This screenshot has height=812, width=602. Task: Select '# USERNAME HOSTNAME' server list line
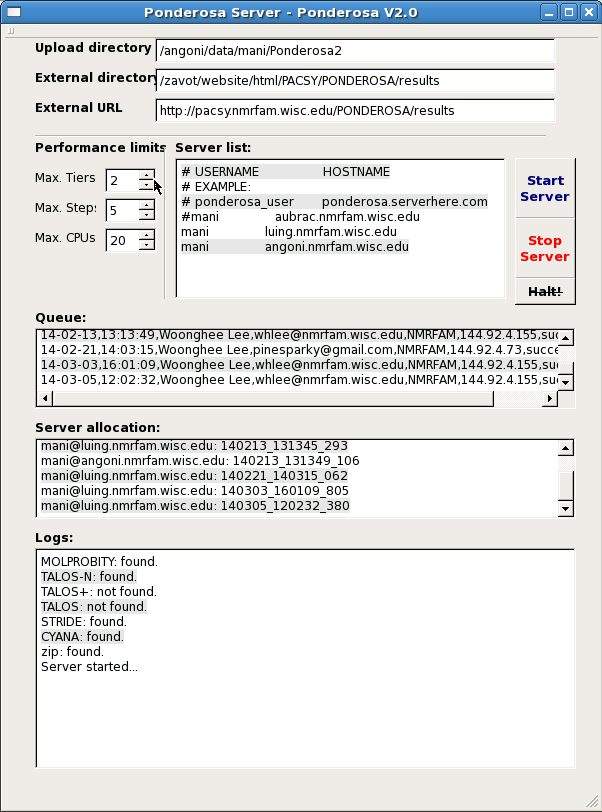[285, 172]
